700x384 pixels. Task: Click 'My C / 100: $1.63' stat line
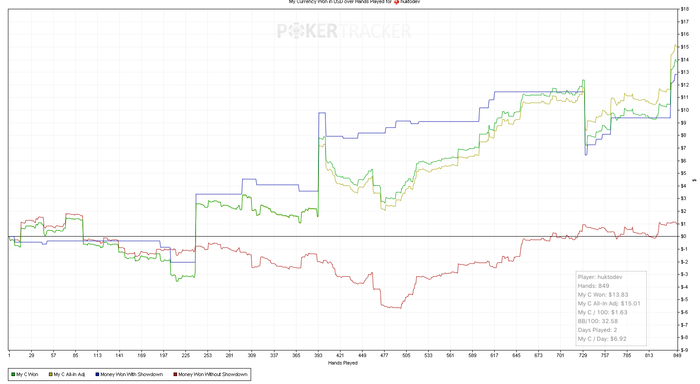(x=603, y=312)
